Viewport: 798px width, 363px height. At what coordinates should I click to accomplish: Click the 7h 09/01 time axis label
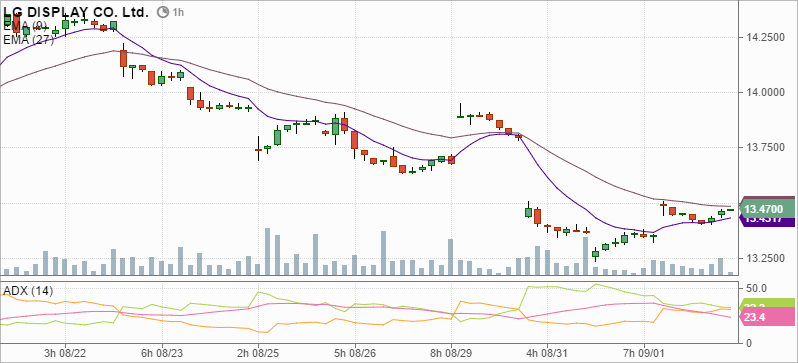point(644,352)
